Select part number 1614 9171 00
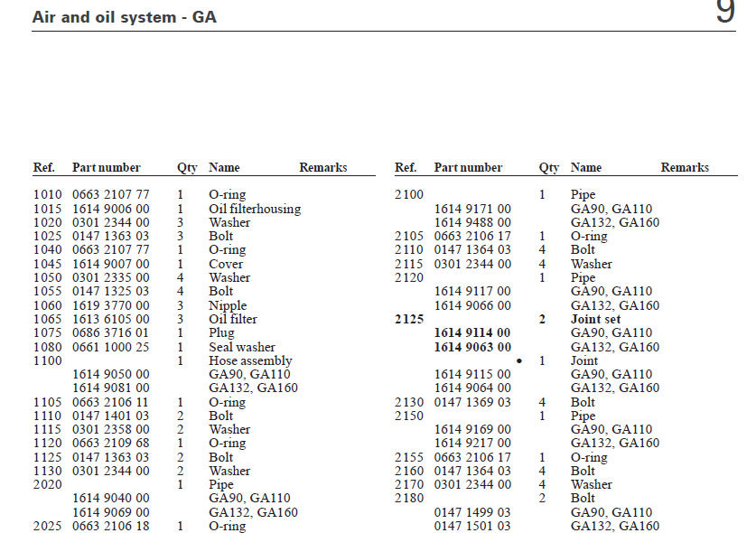This screenshot has width=756, height=533. 472,209
